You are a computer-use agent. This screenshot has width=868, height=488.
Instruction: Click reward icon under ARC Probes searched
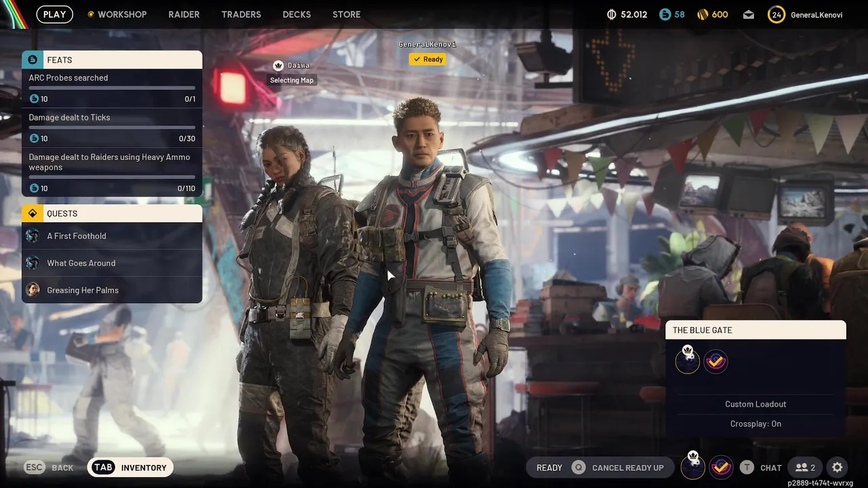coord(35,99)
